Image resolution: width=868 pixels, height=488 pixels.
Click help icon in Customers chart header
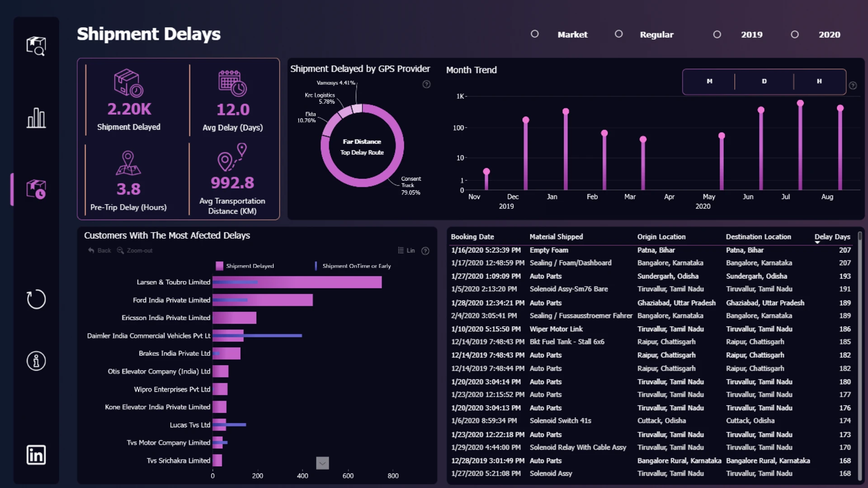tap(425, 251)
